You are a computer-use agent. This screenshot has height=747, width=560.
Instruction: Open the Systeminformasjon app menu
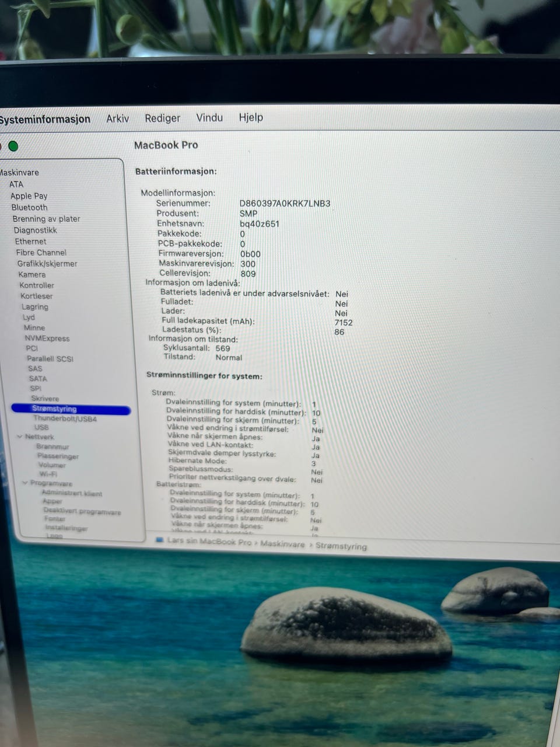45,119
